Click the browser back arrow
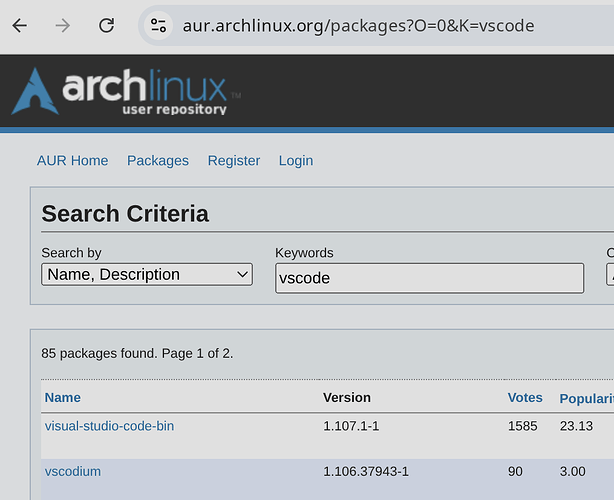This screenshot has width=614, height=500. [20, 25]
